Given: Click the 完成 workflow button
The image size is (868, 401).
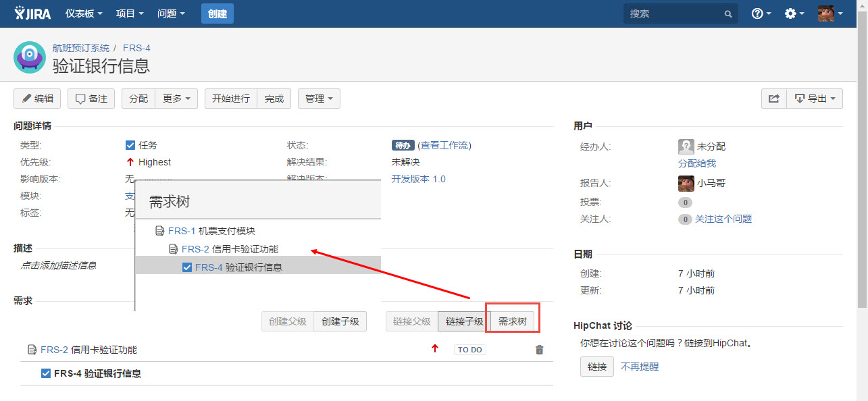Looking at the screenshot, I should 274,99.
